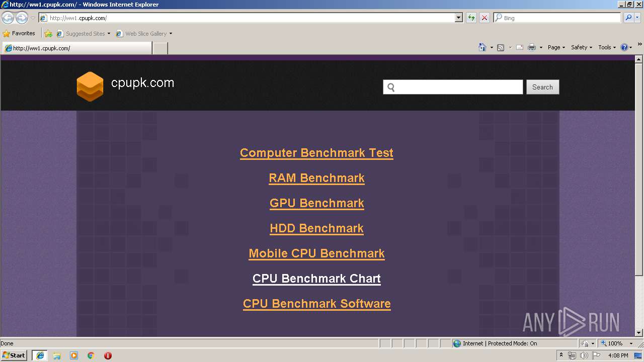The width and height of the screenshot is (644, 362).
Task: Open RAM Benchmark link
Action: pyautogui.click(x=316, y=178)
